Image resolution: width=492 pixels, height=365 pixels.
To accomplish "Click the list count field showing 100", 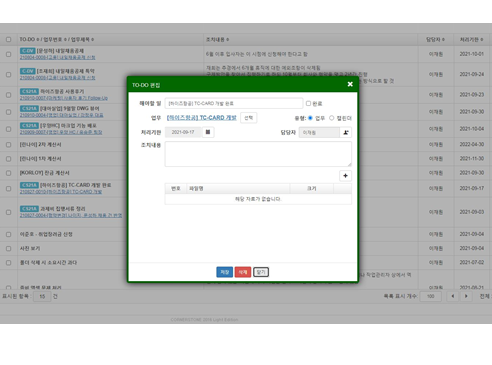I will (x=431, y=296).
